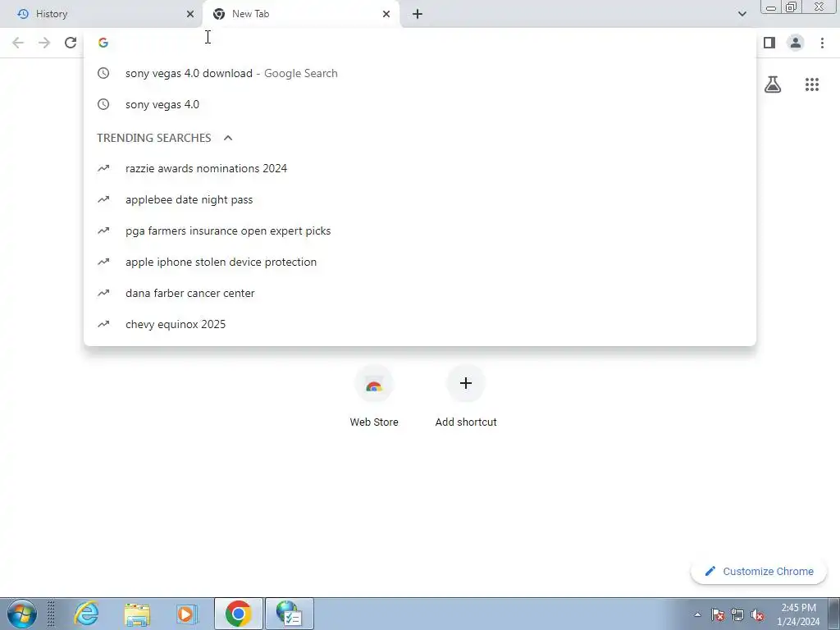Select chevy equinox 2025 suggestion
The image size is (840, 630).
pyautogui.click(x=420, y=324)
